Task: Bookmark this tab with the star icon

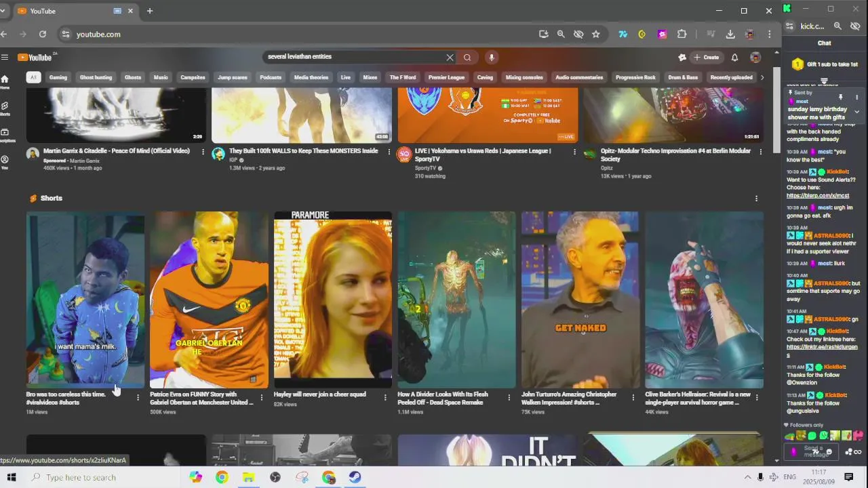Action: coord(596,34)
